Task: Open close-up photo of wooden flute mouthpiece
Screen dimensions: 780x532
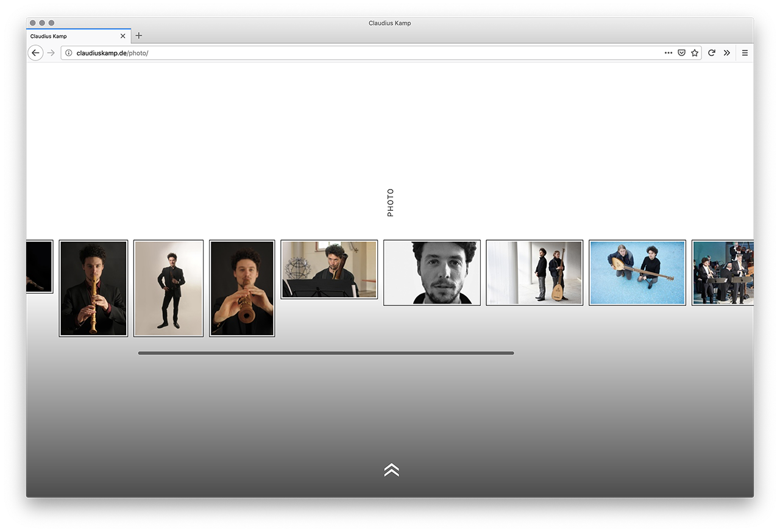Action: point(242,288)
